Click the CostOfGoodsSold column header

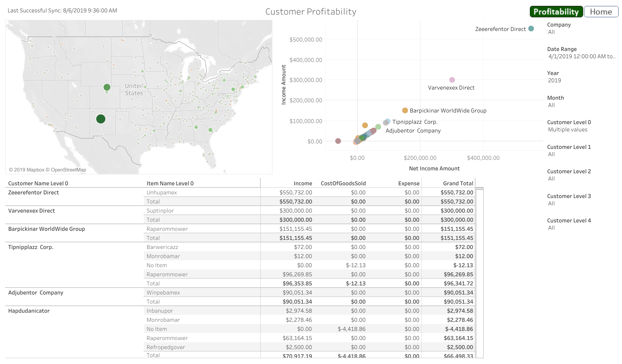click(x=343, y=183)
